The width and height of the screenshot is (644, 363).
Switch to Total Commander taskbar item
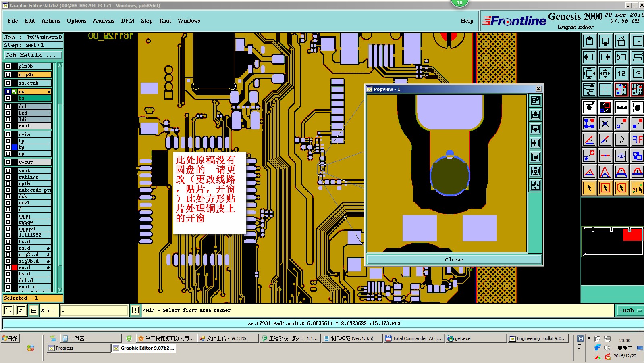click(414, 338)
